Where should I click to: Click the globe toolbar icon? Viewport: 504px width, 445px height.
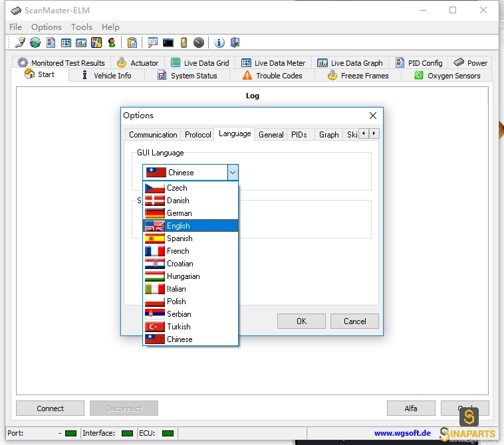point(35,43)
